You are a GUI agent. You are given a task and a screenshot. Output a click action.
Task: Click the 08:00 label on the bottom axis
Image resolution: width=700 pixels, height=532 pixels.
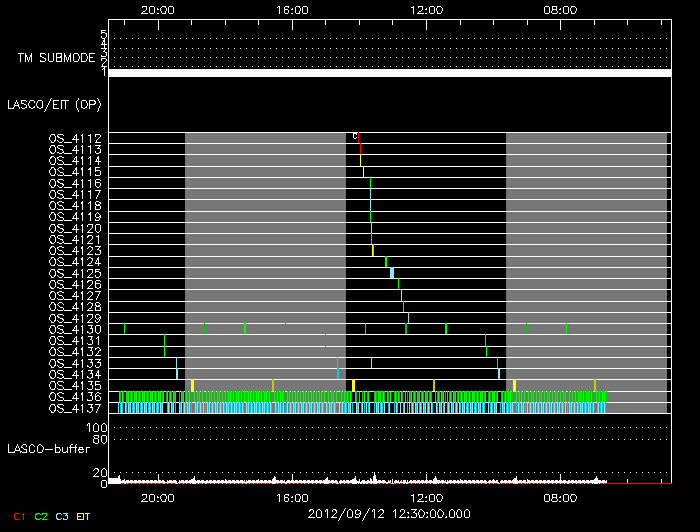coord(560,496)
